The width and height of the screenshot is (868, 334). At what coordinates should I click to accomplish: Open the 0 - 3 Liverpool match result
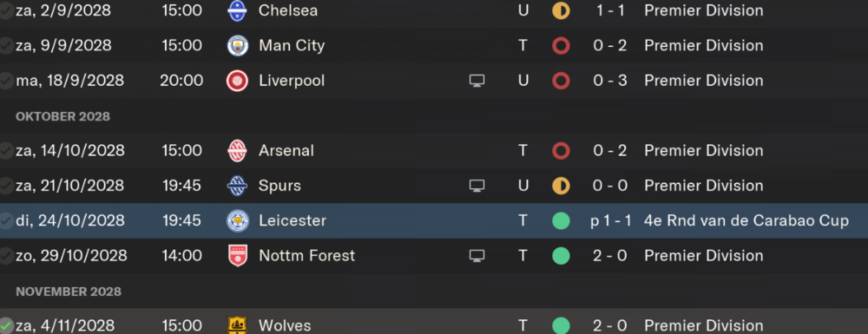coord(610,81)
